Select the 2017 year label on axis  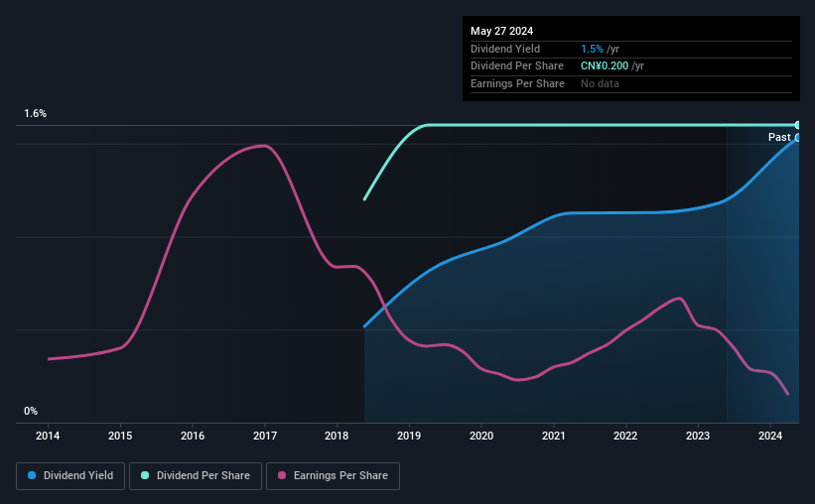tap(265, 436)
